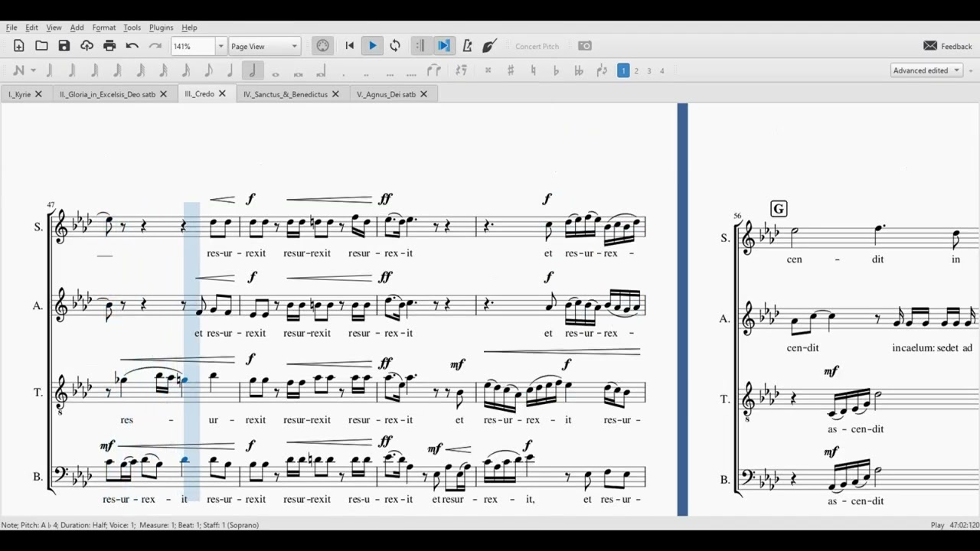
Task: Open the zoom percentage dropdown arrow
Action: (221, 46)
